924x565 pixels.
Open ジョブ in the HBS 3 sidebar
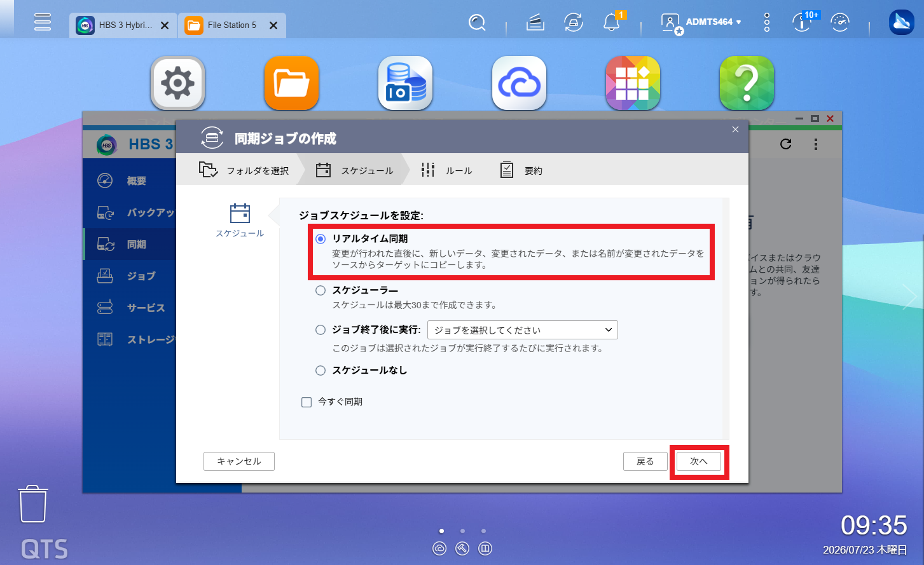click(x=129, y=276)
